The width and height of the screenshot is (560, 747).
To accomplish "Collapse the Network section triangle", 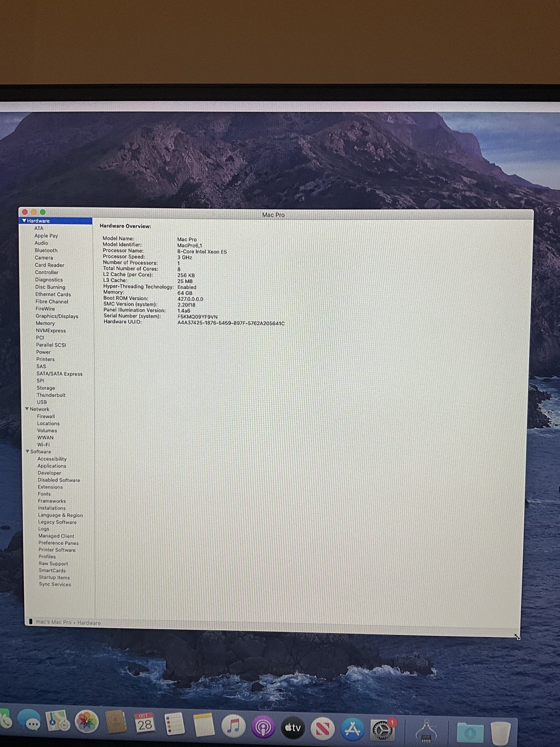I will [x=27, y=409].
